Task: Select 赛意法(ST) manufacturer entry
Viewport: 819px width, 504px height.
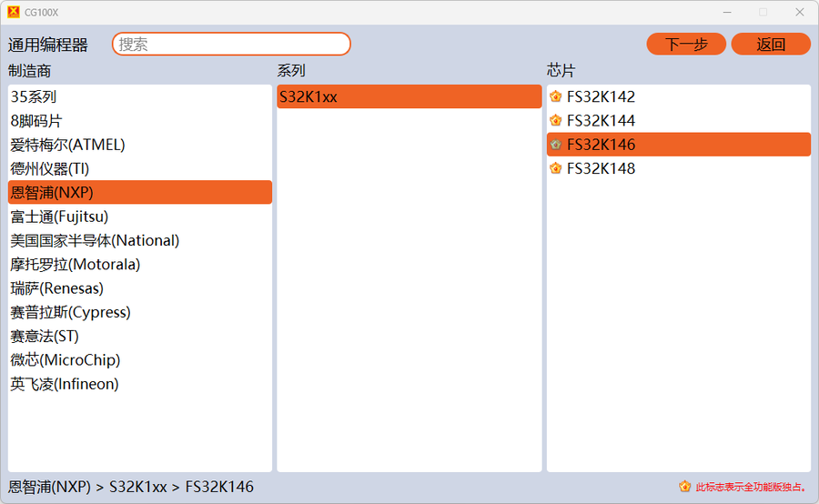Action: (45, 336)
